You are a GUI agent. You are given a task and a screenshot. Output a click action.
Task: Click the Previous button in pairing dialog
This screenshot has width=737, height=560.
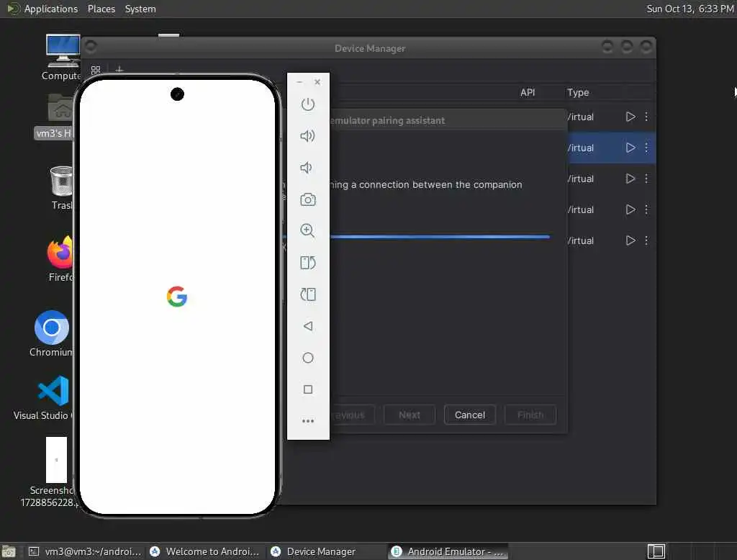[352, 415]
